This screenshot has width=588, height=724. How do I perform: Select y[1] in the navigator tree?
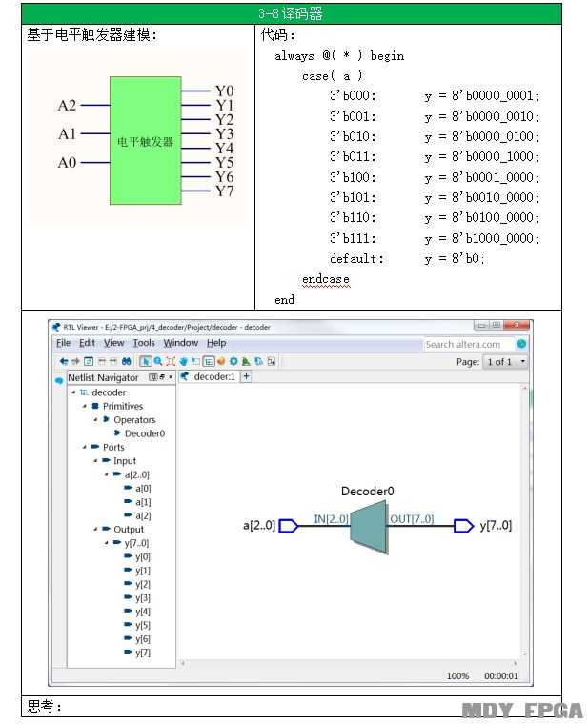pos(143,571)
